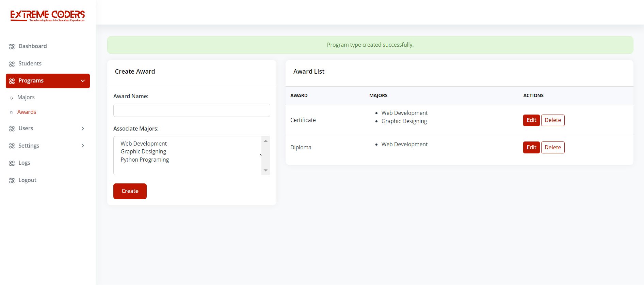This screenshot has width=644, height=285.
Task: Open the Majors submenu item
Action: pos(26,97)
